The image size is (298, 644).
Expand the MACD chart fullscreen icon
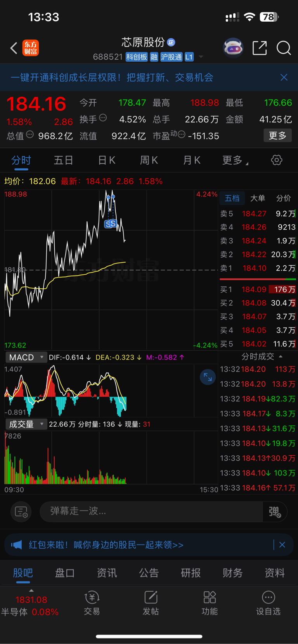208,377
